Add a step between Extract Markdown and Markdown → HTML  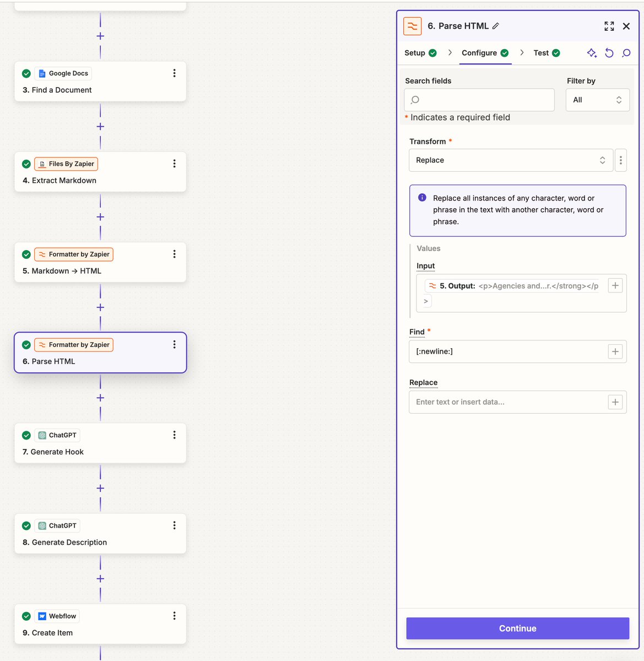100,217
